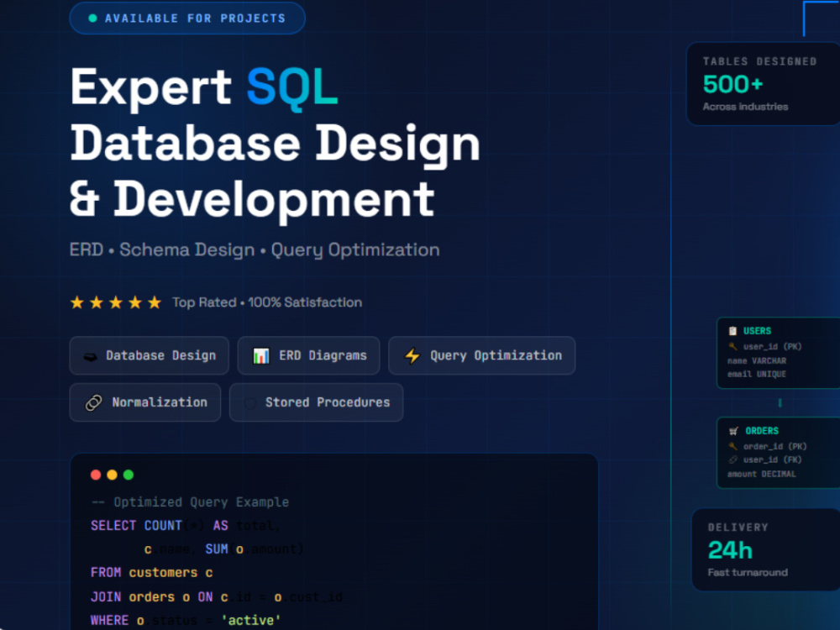Screen dimensions: 840x630
Task: Click the green availability status dot
Action: (92, 18)
